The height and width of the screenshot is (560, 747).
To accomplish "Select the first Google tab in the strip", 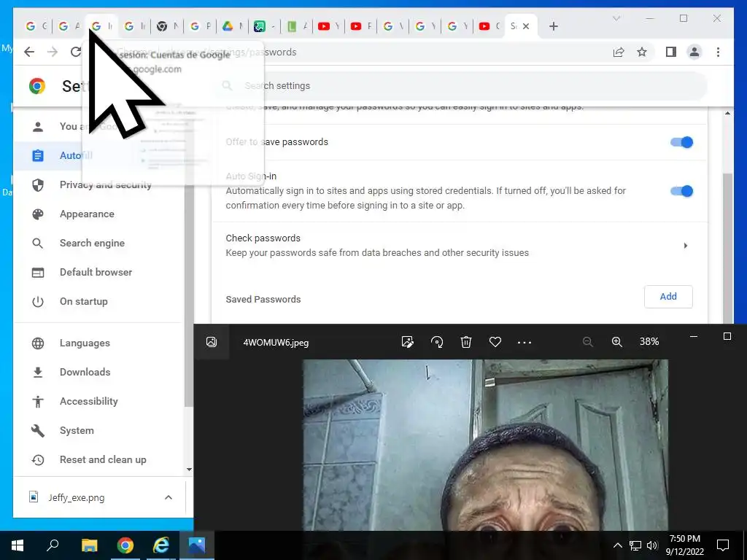I will pyautogui.click(x=36, y=26).
